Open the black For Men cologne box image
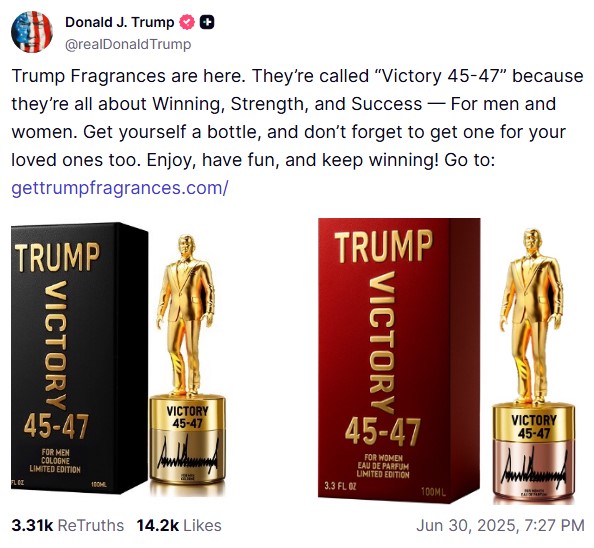Image resolution: width=594 pixels, height=548 pixels. [x=80, y=358]
